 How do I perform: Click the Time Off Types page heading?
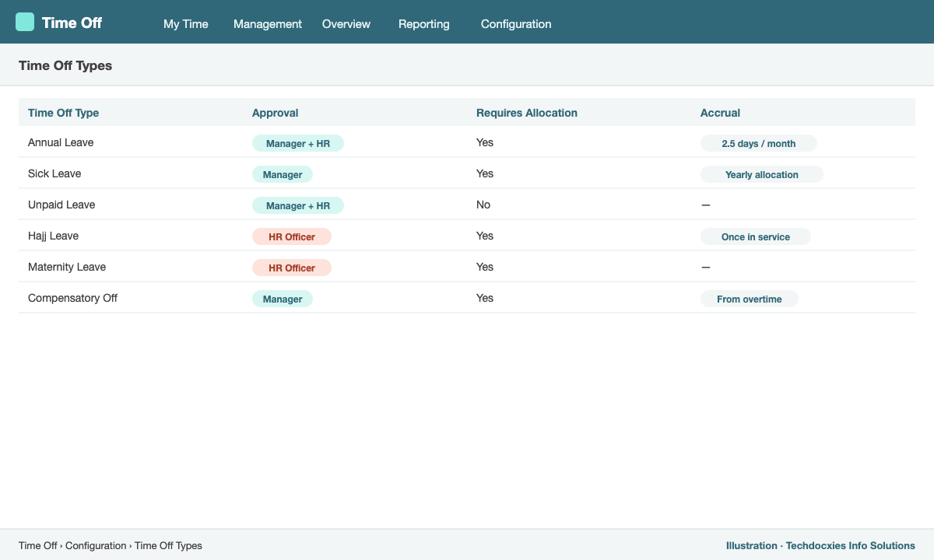pos(65,65)
